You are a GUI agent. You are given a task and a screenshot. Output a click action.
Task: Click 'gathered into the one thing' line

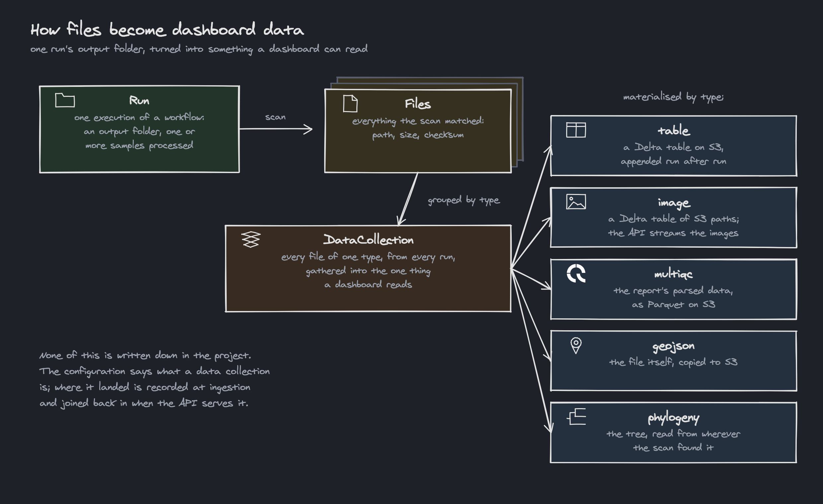click(x=368, y=271)
